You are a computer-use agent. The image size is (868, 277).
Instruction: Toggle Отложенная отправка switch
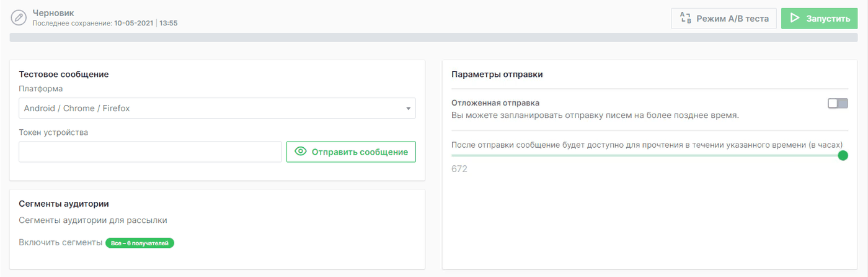click(838, 103)
